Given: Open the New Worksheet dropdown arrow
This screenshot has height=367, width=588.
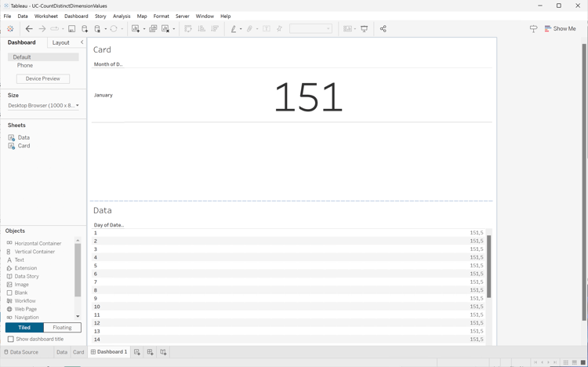Looking at the screenshot, I should (x=144, y=29).
